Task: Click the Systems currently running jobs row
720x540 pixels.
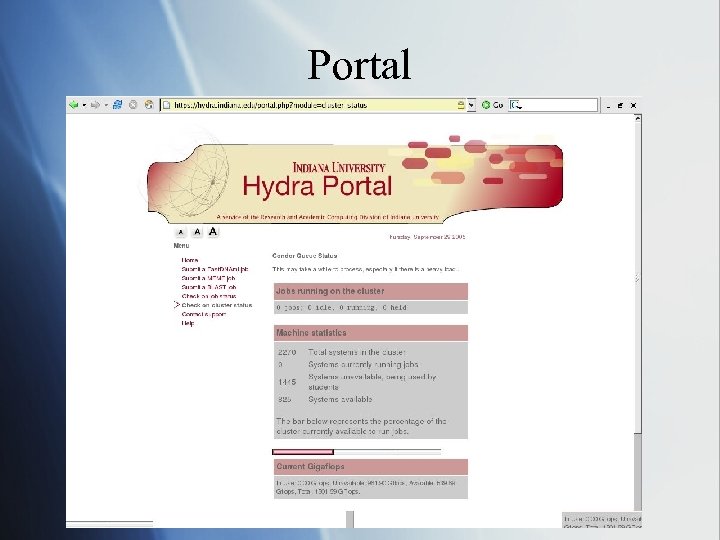Action: click(348, 365)
